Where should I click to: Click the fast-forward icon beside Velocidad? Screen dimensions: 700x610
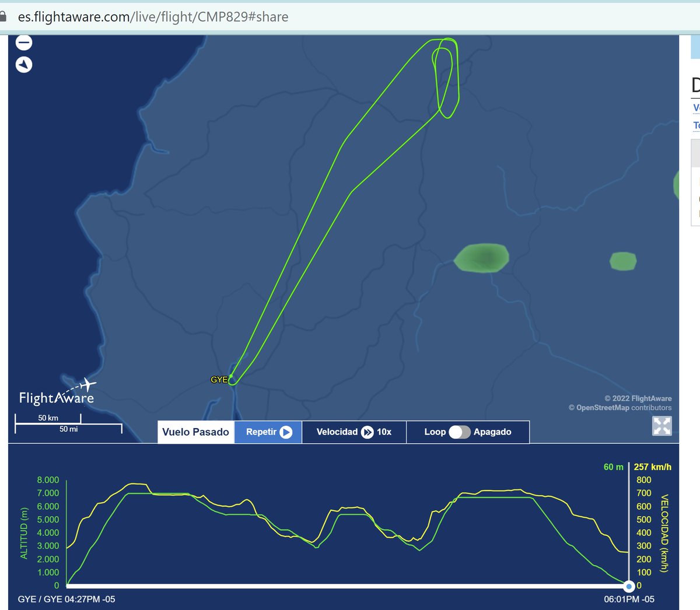click(x=367, y=432)
